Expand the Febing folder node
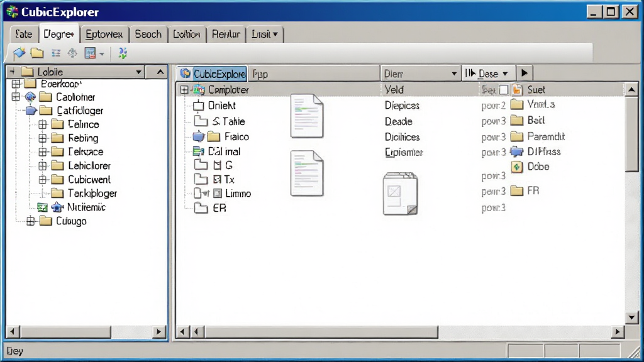 (43, 138)
